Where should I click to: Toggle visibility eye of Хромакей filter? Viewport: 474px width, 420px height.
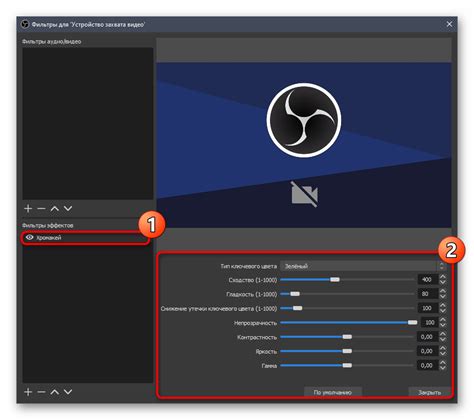coord(30,238)
